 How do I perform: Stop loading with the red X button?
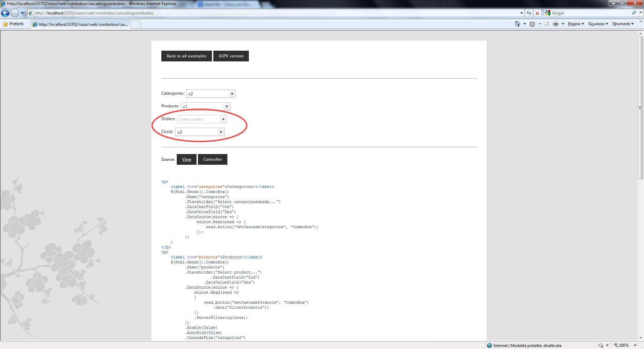[x=537, y=13]
